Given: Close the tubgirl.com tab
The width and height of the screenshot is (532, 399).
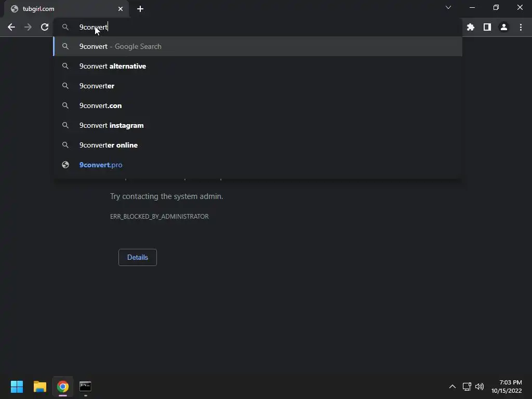Looking at the screenshot, I should (121, 9).
